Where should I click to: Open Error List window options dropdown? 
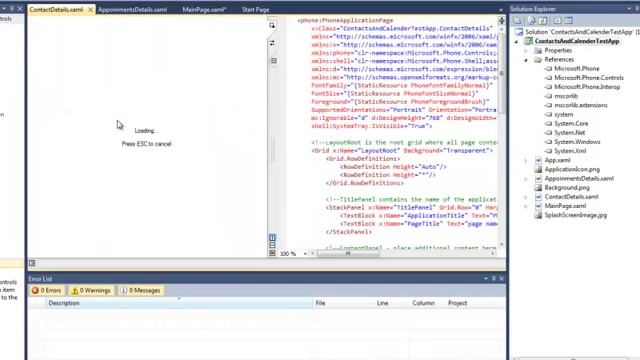(486, 278)
